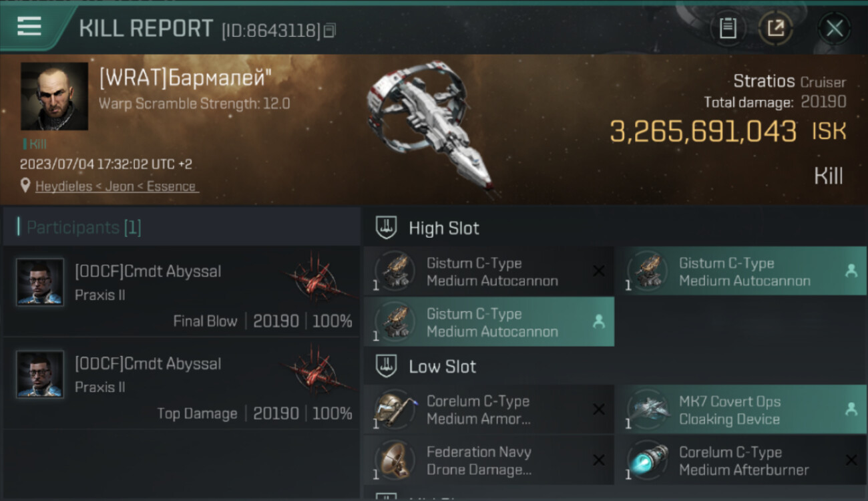This screenshot has width=868, height=501.
Task: View victim Бармалей's portrait
Action: (x=54, y=96)
